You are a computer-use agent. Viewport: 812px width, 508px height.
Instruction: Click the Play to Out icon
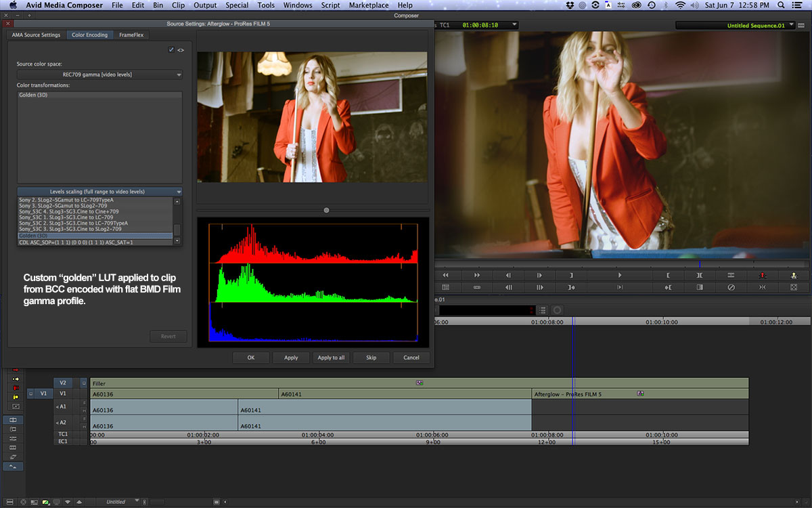620,287
